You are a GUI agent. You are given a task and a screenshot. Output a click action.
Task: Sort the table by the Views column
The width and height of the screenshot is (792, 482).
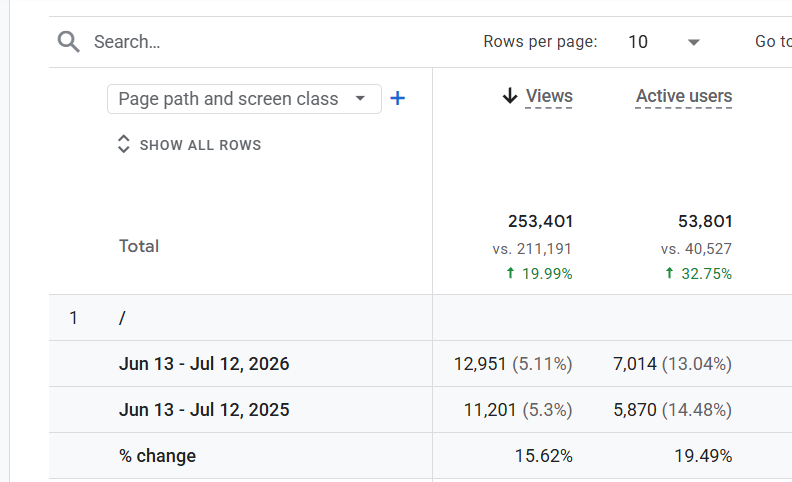pyautogui.click(x=549, y=96)
